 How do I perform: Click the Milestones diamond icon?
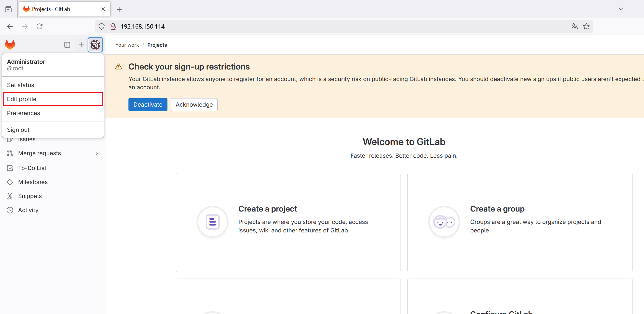click(x=10, y=182)
